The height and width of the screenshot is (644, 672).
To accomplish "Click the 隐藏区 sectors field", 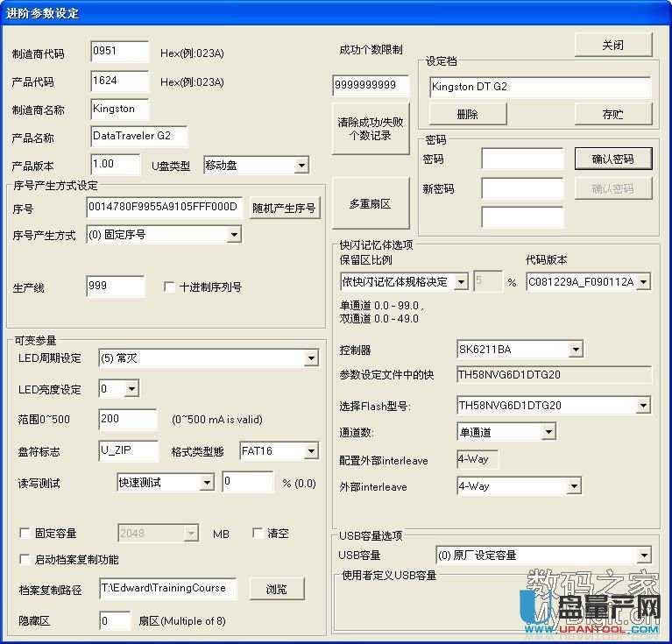I will (115, 620).
